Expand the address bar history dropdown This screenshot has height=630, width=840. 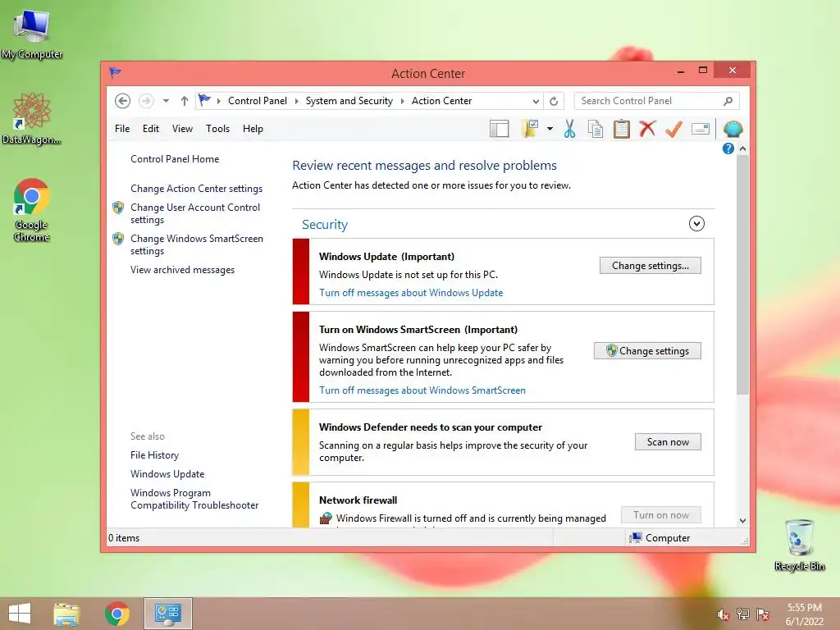tap(535, 101)
